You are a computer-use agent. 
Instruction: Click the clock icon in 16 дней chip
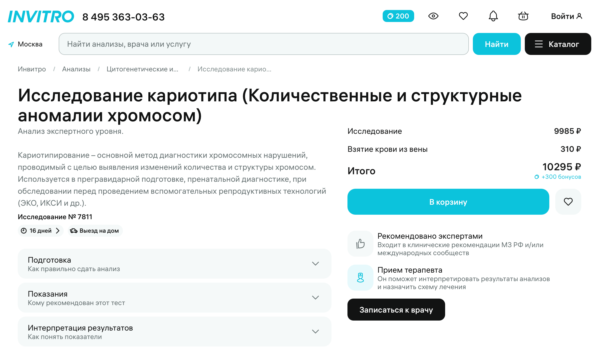tap(24, 231)
